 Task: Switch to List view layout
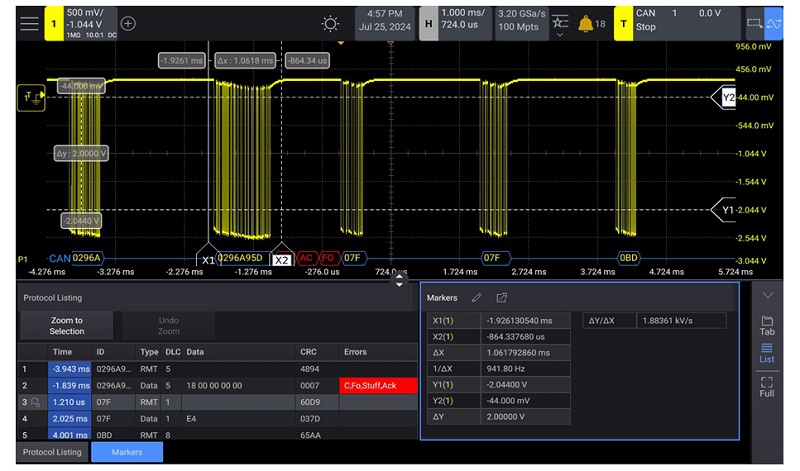click(767, 353)
